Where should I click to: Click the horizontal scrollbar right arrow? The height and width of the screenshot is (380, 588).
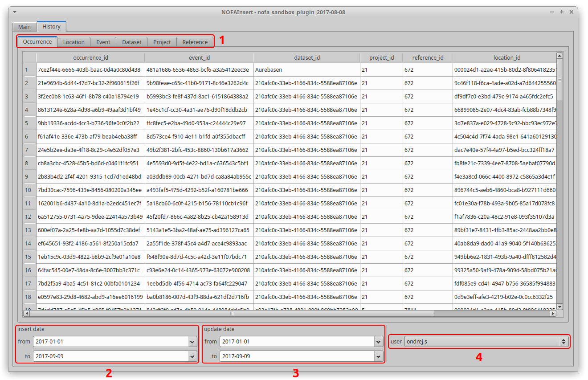(x=553, y=314)
